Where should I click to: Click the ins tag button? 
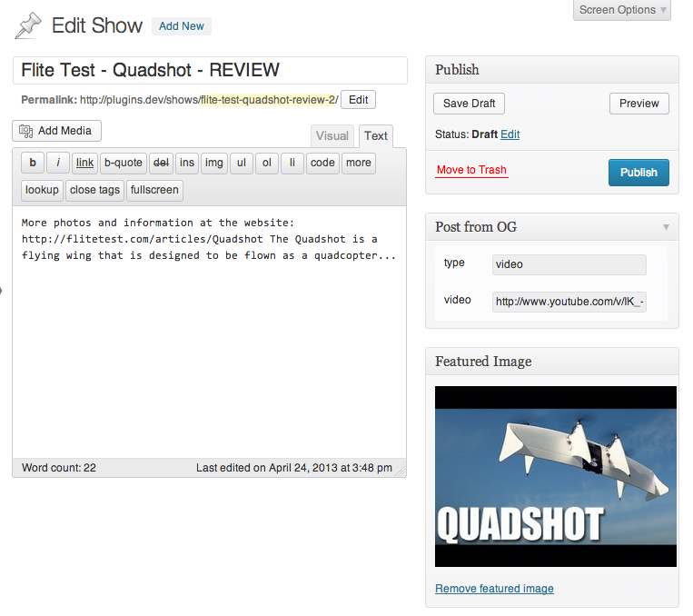[187, 164]
